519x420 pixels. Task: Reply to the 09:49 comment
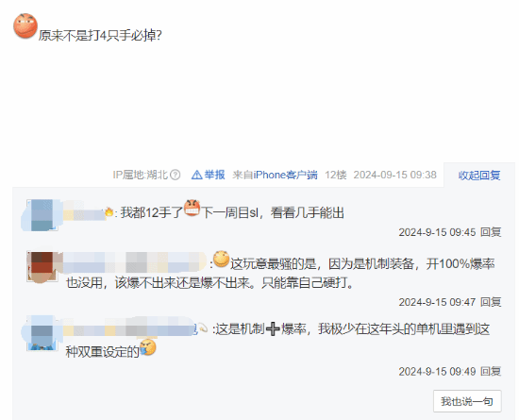[x=491, y=372]
